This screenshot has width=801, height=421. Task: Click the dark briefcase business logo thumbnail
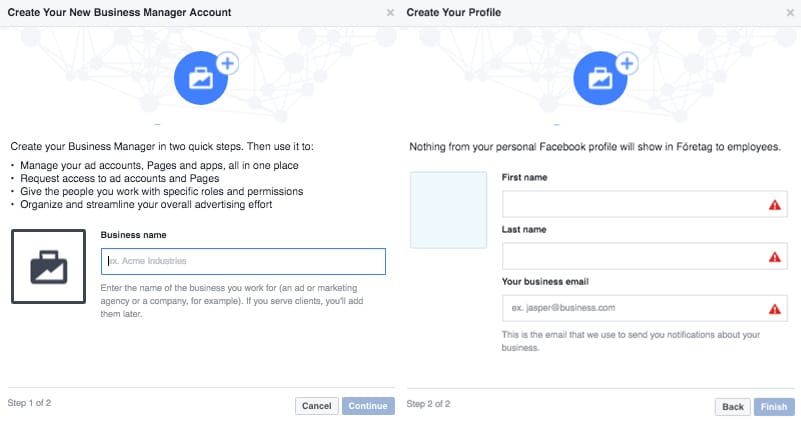click(x=49, y=266)
